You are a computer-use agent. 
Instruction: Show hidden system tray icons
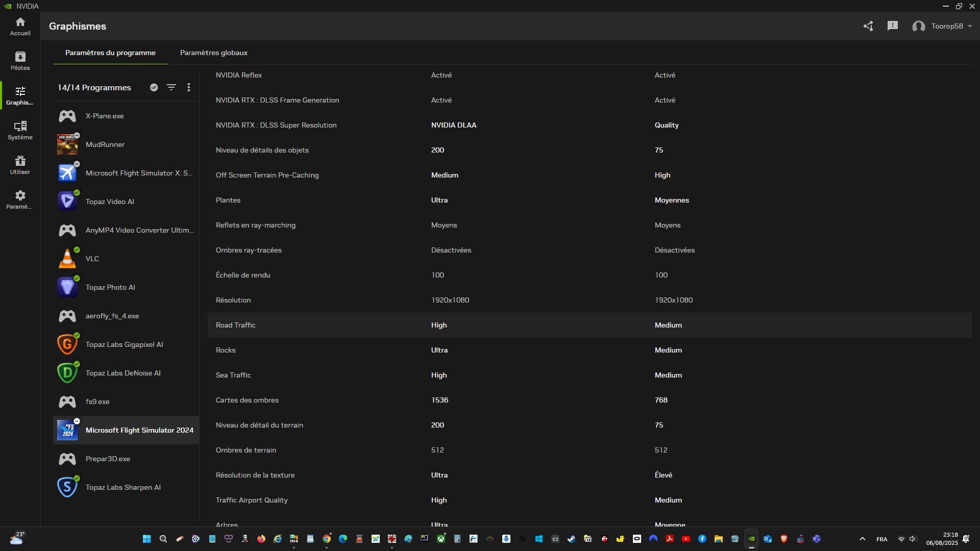pos(862,539)
